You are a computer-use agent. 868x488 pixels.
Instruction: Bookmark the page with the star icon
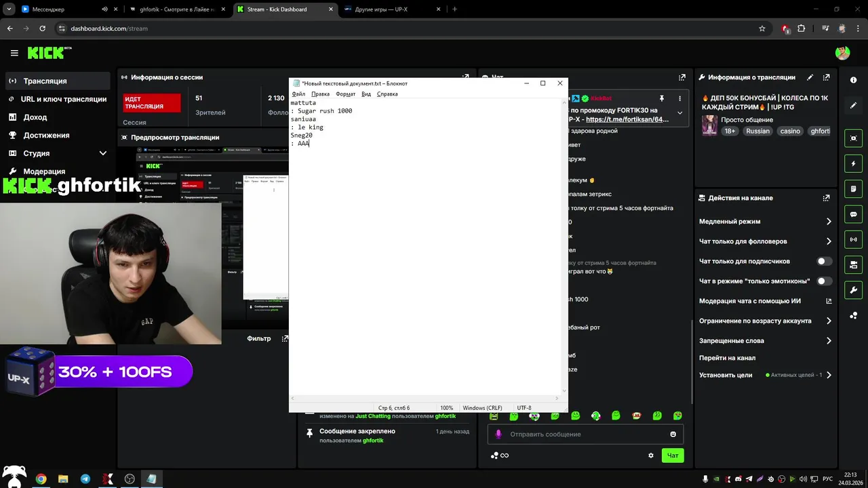pos(762,28)
